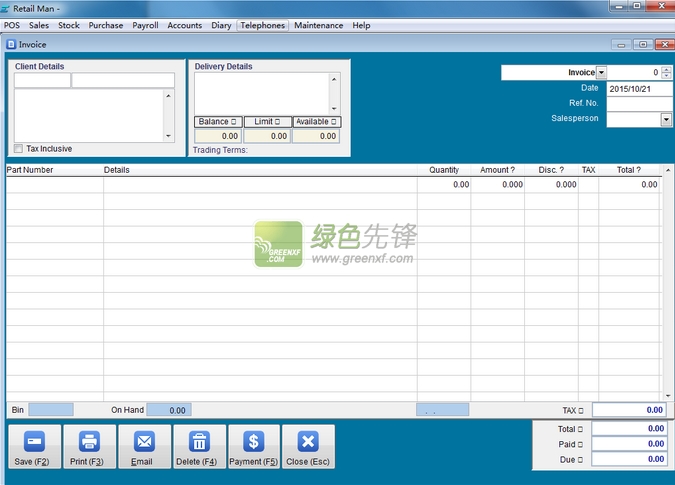This screenshot has height=485, width=675.
Task: Click the Due amount field
Action: coord(629,459)
